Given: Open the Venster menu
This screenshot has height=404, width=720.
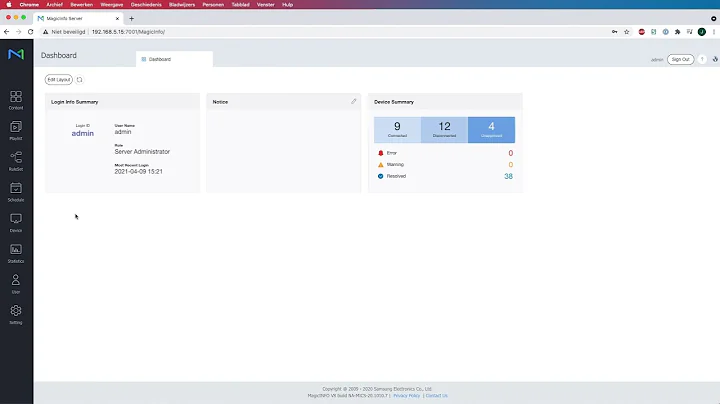Looking at the screenshot, I should pyautogui.click(x=265, y=5).
